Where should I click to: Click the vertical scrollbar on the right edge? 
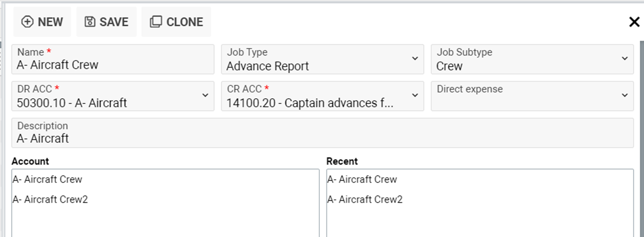click(x=641, y=137)
